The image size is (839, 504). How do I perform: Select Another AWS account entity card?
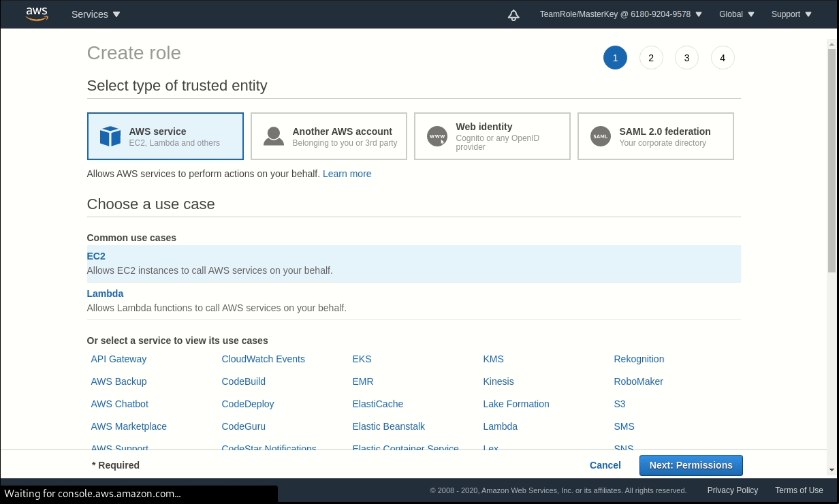(x=329, y=136)
